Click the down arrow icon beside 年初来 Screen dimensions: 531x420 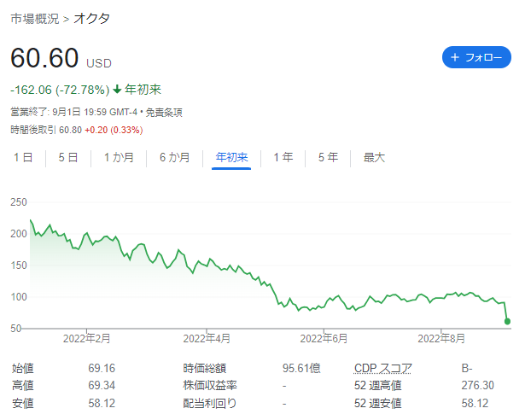117,90
